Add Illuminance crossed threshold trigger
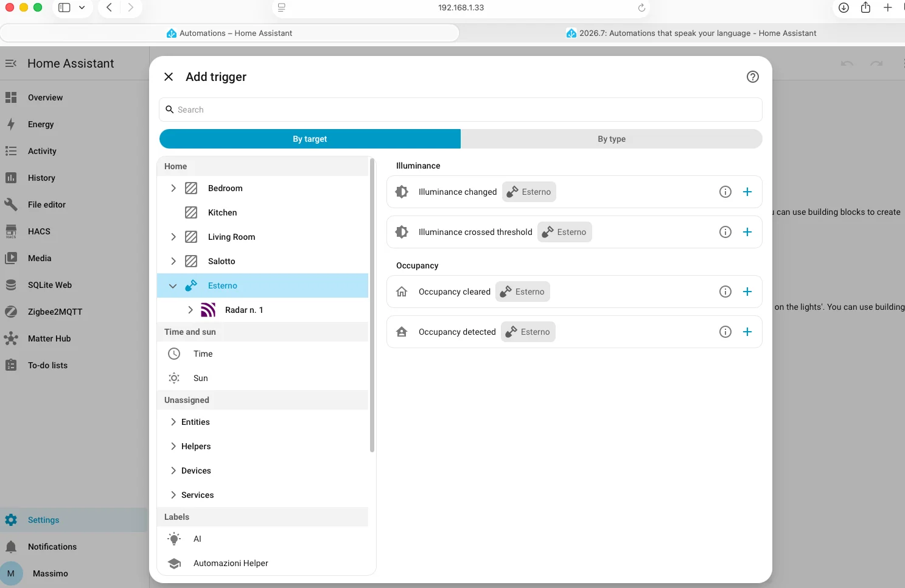Image resolution: width=905 pixels, height=588 pixels. pos(747,232)
